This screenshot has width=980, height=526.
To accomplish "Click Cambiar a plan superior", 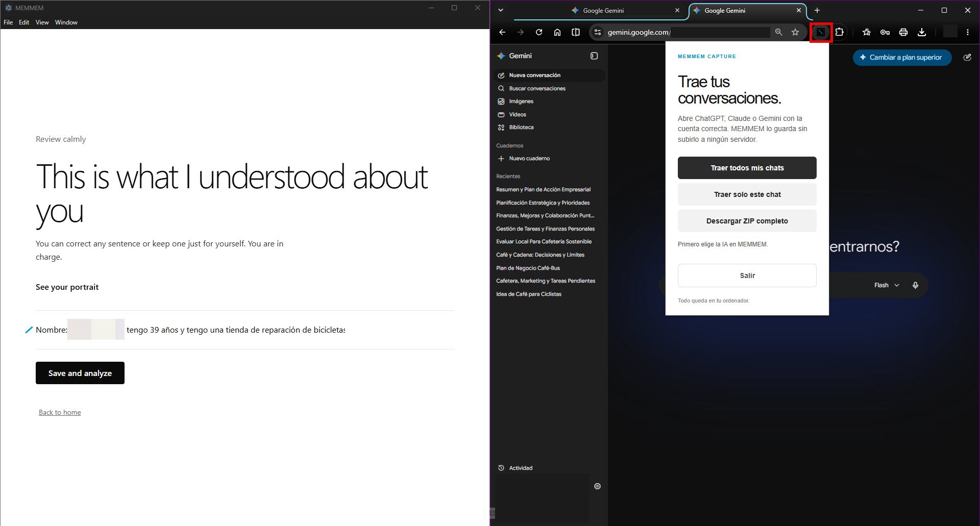I will 902,58.
